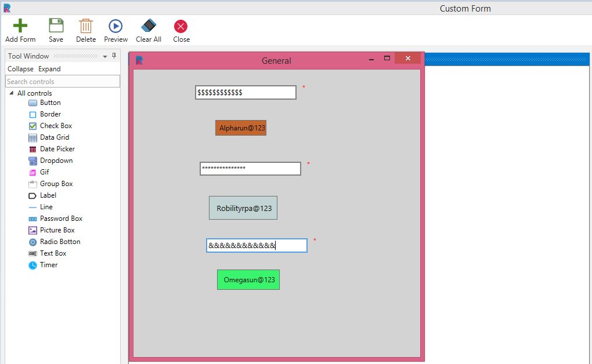The height and width of the screenshot is (364, 592).
Task: Pin the Tool Window panel
Action: [x=114, y=56]
